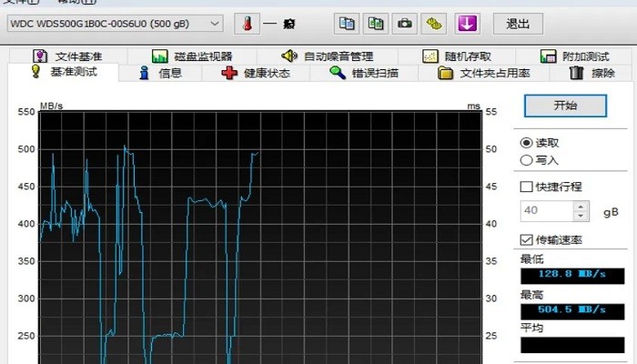Increase the gB value with up arrow
This screenshot has width=637, height=364.
click(581, 207)
